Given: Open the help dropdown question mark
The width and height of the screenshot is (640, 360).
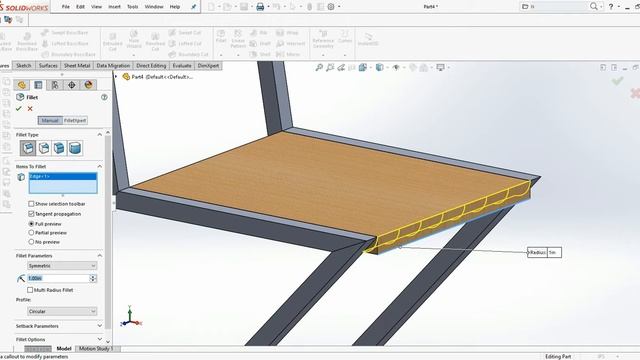Looking at the screenshot, I should tap(611, 7).
